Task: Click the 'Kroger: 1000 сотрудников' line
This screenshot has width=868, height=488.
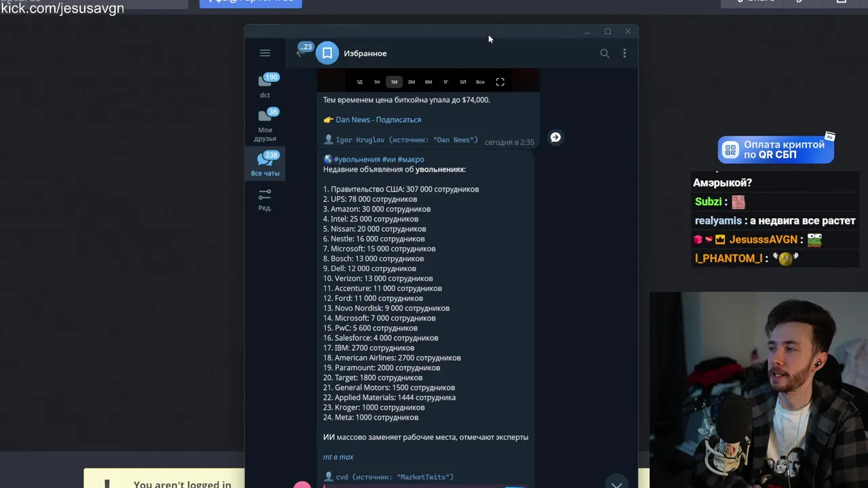Action: point(374,407)
